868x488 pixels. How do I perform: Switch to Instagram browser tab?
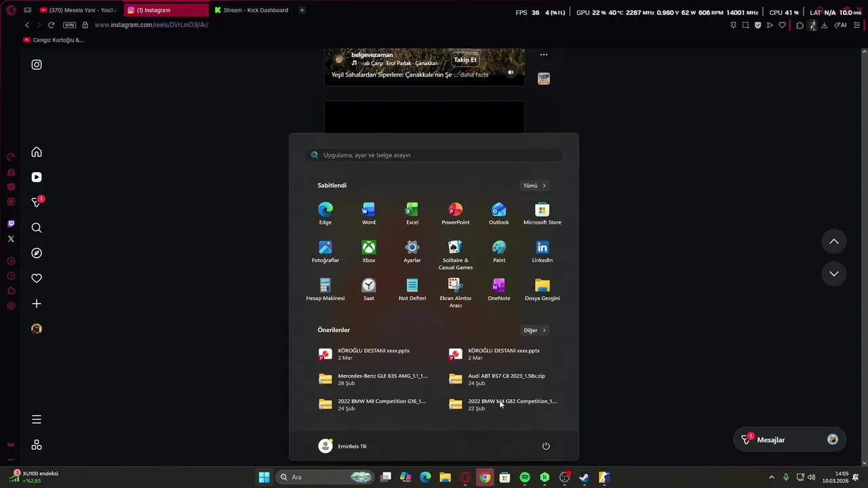pos(166,10)
